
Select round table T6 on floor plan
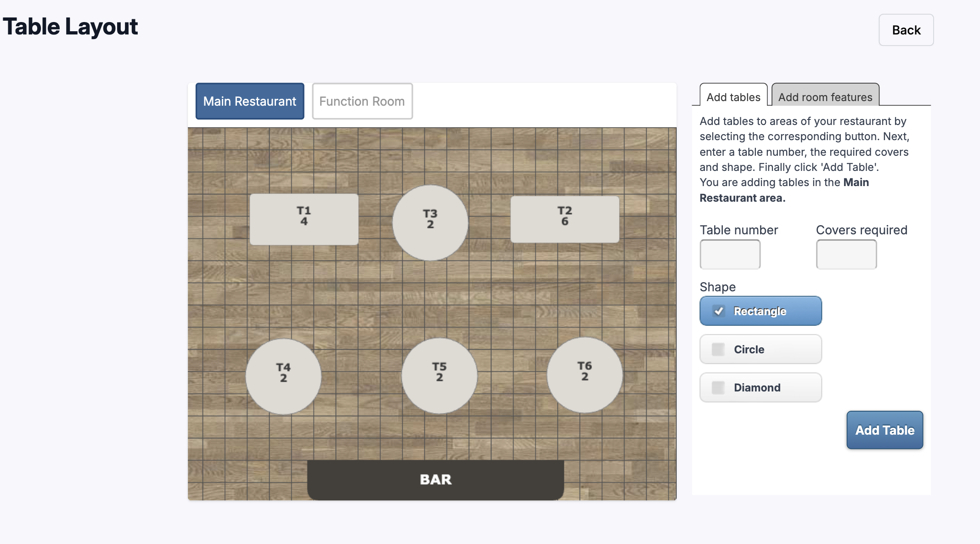click(585, 375)
